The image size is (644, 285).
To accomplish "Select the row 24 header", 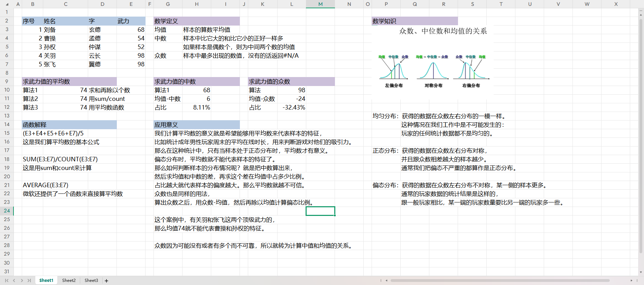I will click(7, 211).
